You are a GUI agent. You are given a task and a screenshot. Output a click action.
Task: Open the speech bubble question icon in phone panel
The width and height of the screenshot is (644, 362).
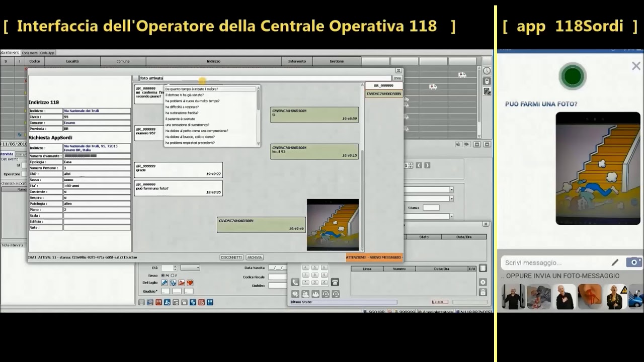click(295, 294)
